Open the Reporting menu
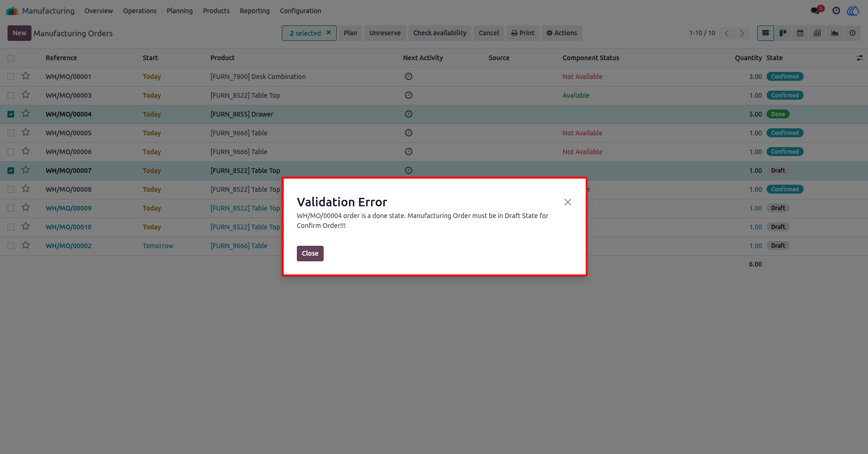 255,11
